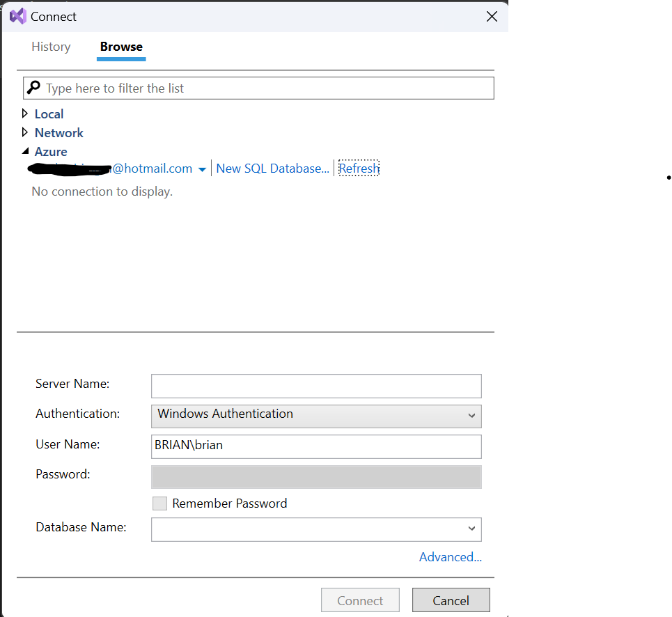The image size is (672, 617).
Task: Click the 'No connection to display.' text
Action: point(102,192)
